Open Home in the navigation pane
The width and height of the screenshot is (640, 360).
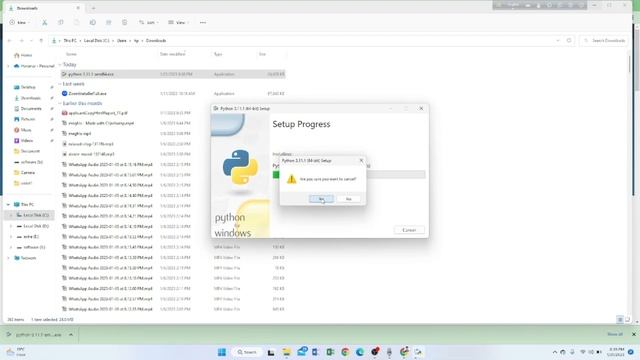(x=26, y=55)
